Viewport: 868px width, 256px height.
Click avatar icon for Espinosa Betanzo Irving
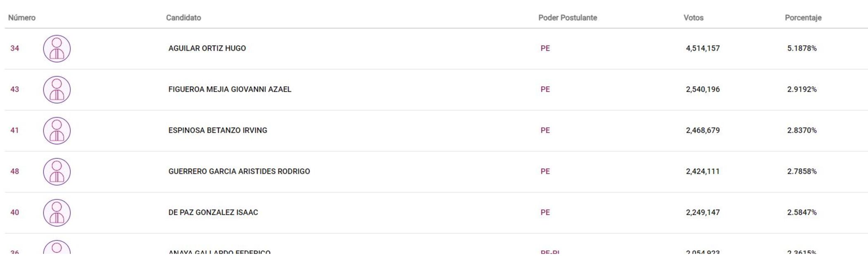[57, 130]
